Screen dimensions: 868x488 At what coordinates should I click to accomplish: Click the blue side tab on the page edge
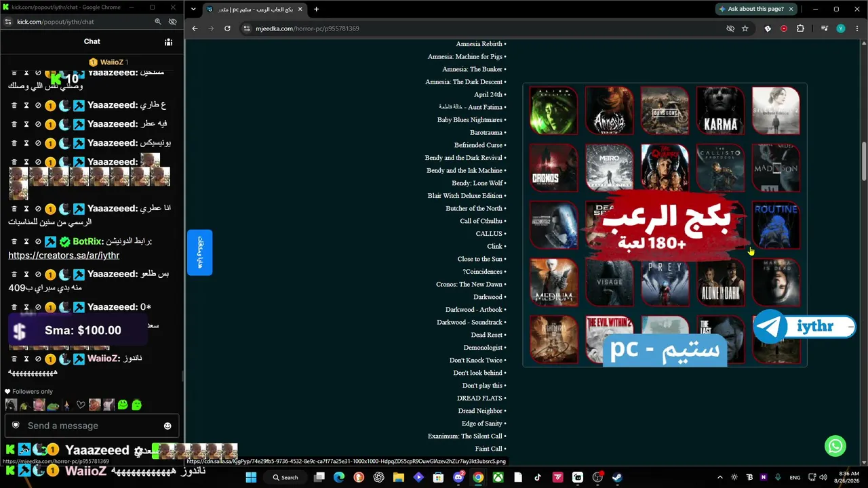200,253
